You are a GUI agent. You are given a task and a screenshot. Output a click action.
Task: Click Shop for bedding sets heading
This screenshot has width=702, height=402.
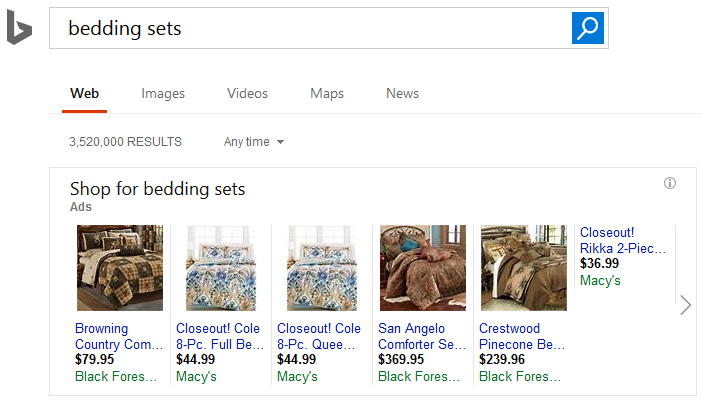point(157,188)
